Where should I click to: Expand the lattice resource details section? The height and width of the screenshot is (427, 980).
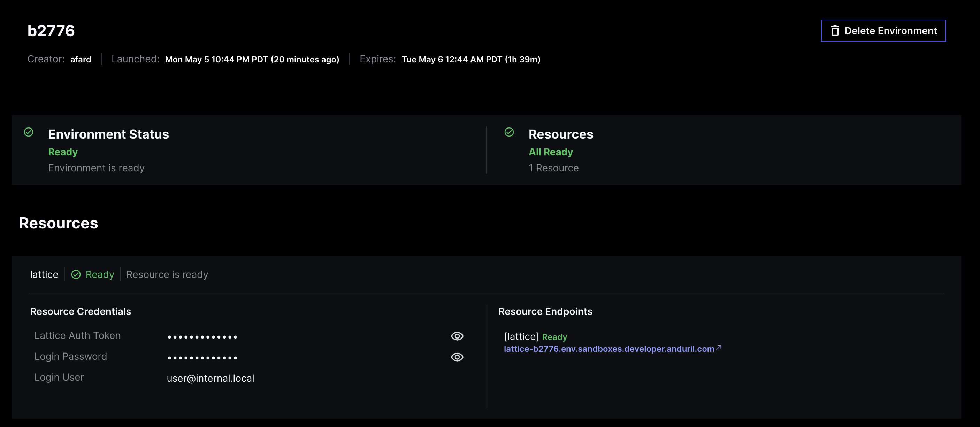(x=44, y=274)
